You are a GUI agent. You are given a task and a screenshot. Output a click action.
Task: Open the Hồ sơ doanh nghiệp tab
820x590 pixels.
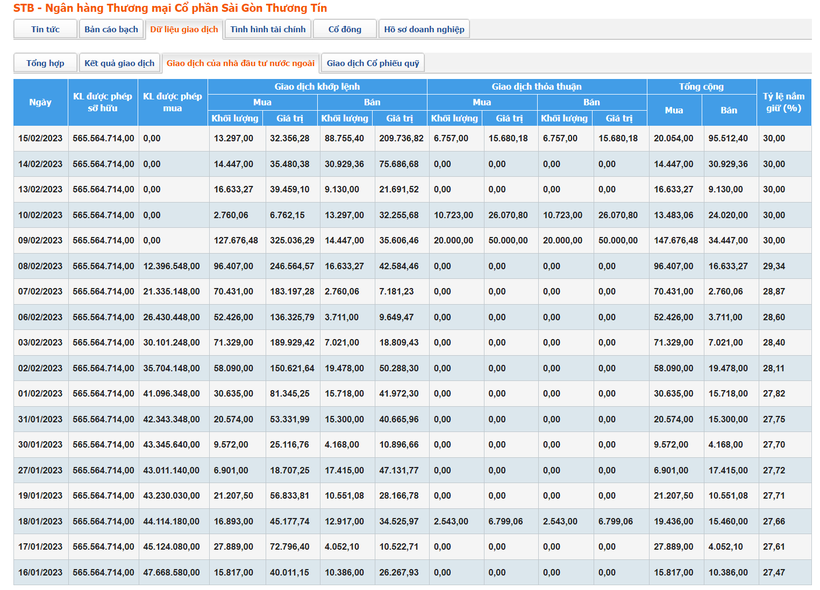(x=424, y=30)
